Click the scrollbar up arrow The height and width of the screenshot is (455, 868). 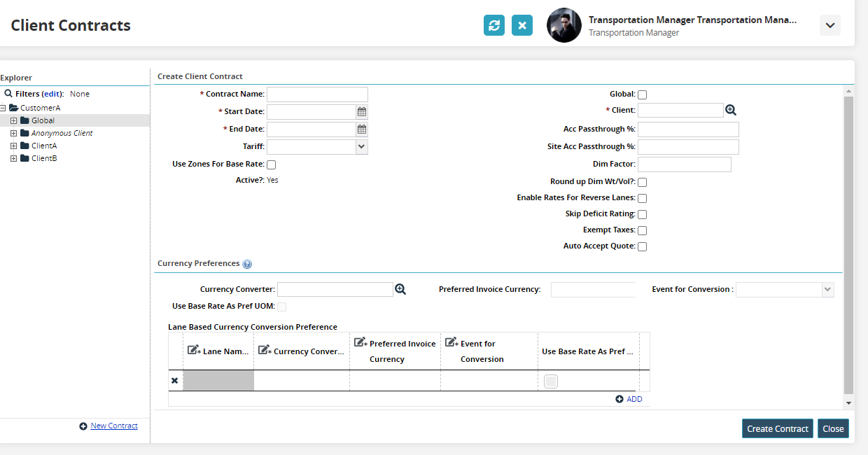[849, 91]
